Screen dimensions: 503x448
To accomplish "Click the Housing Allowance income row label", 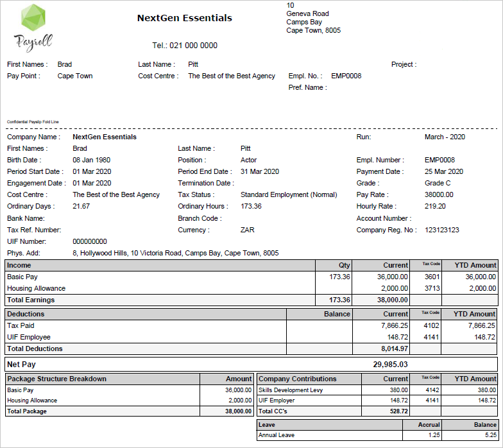I will point(36,288).
